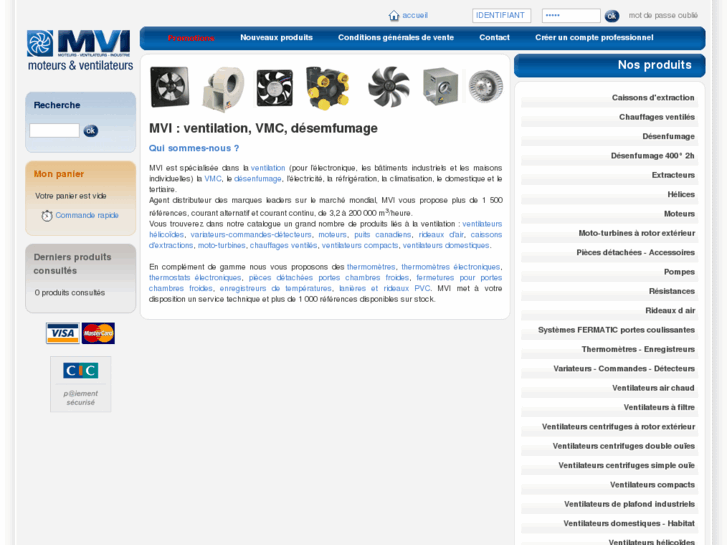Click the thermostats électroniques link
Viewport: 727px width, 545px height.
pos(195,278)
